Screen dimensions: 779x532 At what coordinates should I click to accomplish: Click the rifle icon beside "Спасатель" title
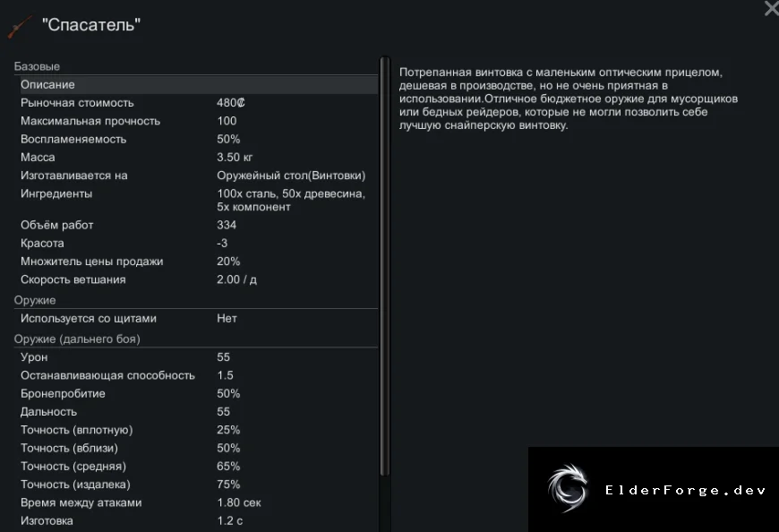20,26
